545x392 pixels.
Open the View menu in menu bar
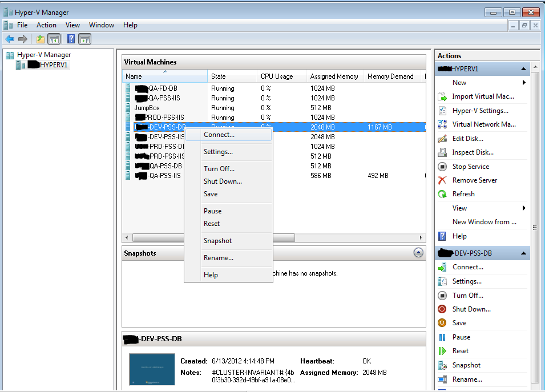point(72,25)
